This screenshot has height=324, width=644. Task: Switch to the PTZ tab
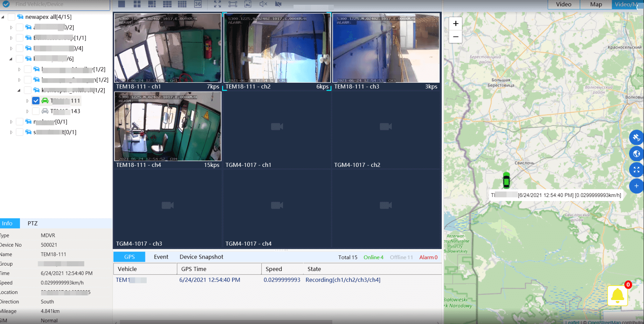click(33, 223)
